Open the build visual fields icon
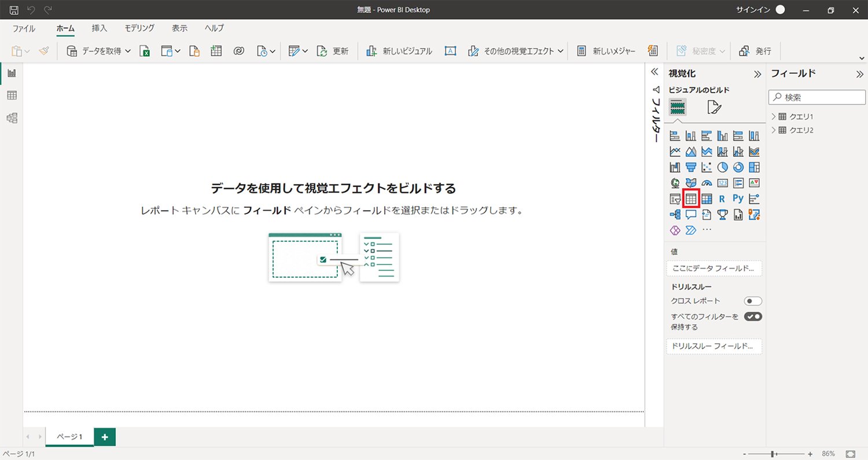 (x=678, y=107)
